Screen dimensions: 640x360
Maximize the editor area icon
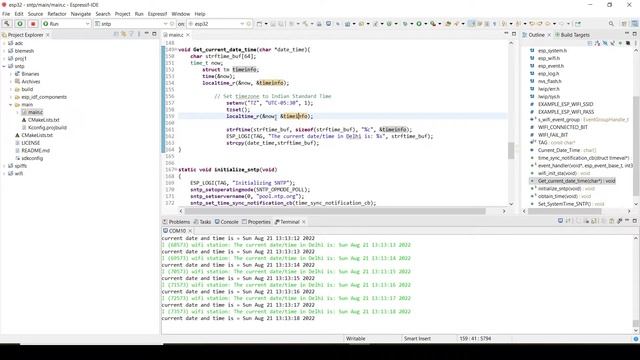tap(514, 34)
